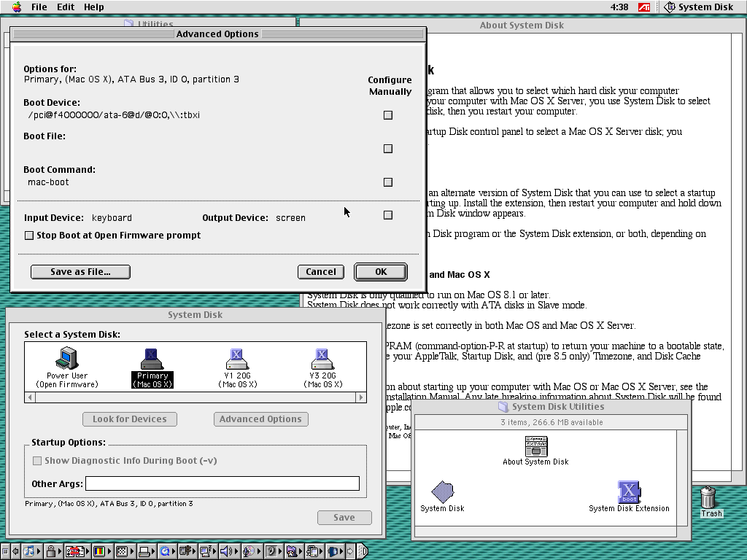The image size is (747, 560).
Task: Click the disk list's left scroll arrow
Action: (30, 397)
